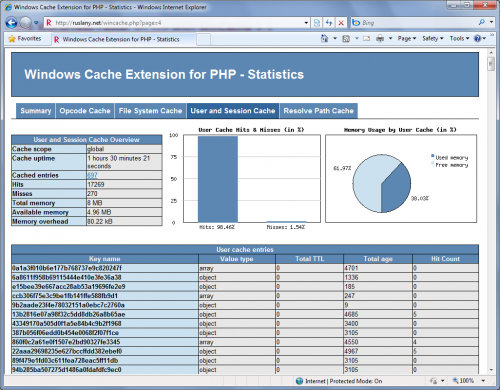
Task: Click the Cache uptime value cell
Action: point(124,162)
